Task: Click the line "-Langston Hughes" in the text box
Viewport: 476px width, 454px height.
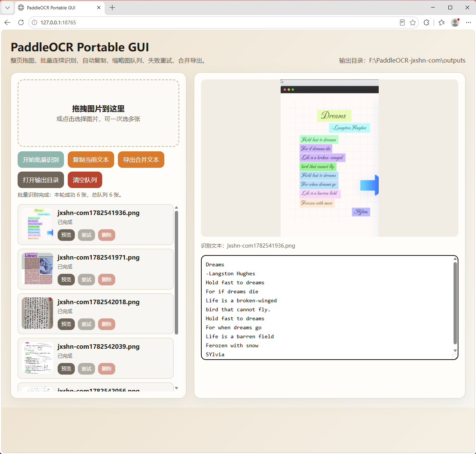Action: pyautogui.click(x=231, y=274)
